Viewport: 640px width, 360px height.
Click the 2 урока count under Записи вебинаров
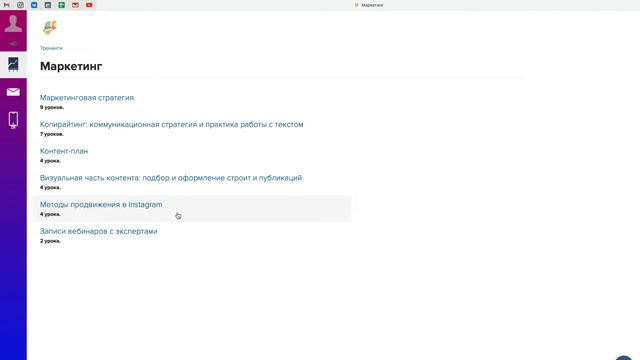pyautogui.click(x=50, y=241)
